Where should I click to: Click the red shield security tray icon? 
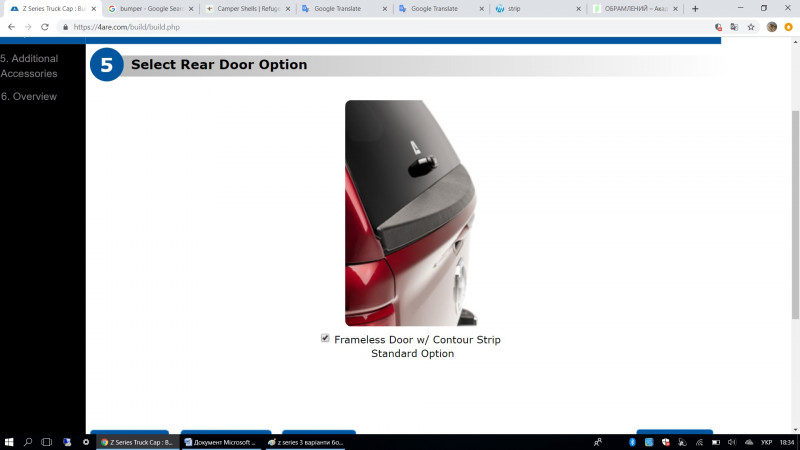click(666, 442)
